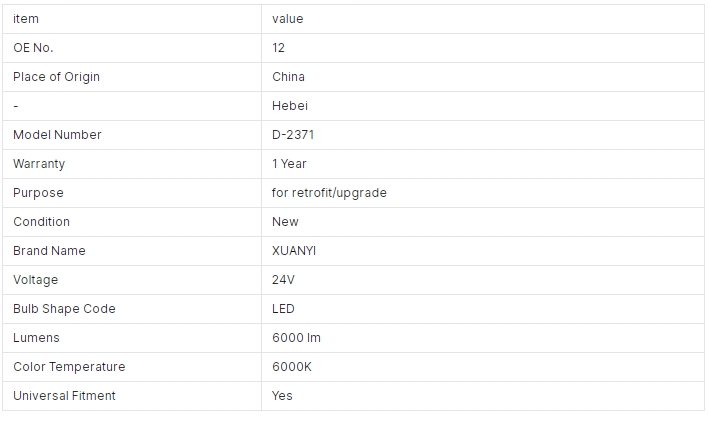
Task: Click the 'XUANYI' brand name value
Action: click(294, 251)
